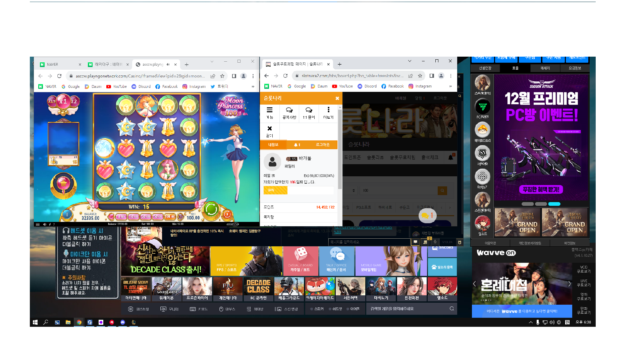Mute audio on the asccw.playngo tab
The width and height of the screenshot is (644, 362).
[168, 64]
